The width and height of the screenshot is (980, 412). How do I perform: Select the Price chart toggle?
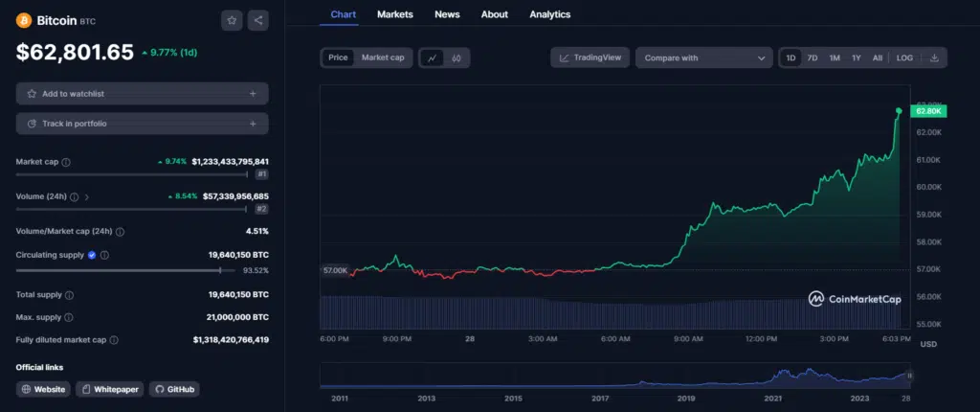coord(338,57)
